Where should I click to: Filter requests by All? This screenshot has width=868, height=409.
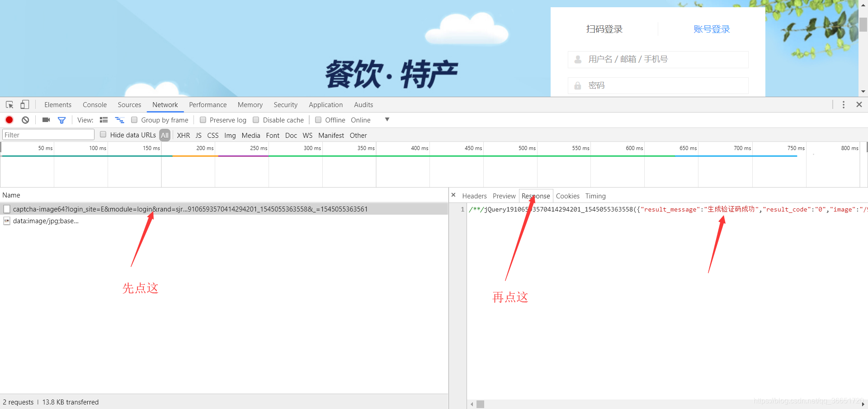click(165, 135)
